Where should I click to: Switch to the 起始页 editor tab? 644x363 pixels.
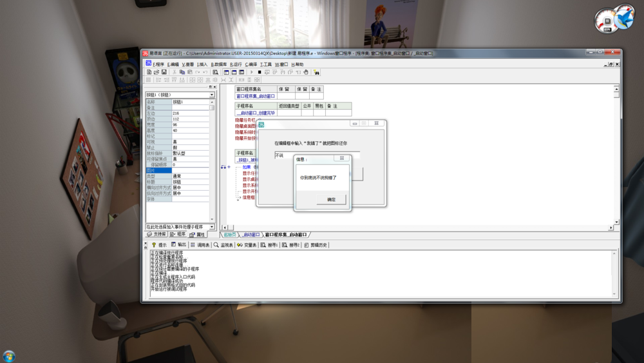230,235
